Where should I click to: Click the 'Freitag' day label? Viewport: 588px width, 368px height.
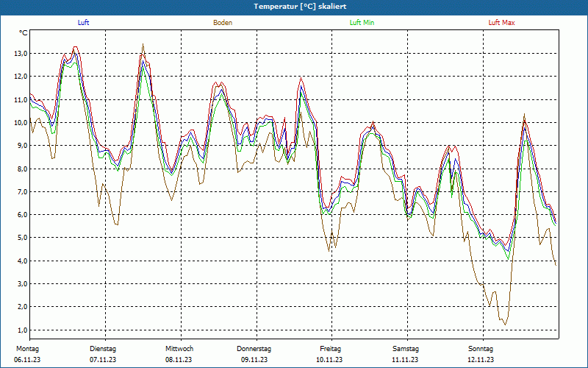(x=330, y=349)
